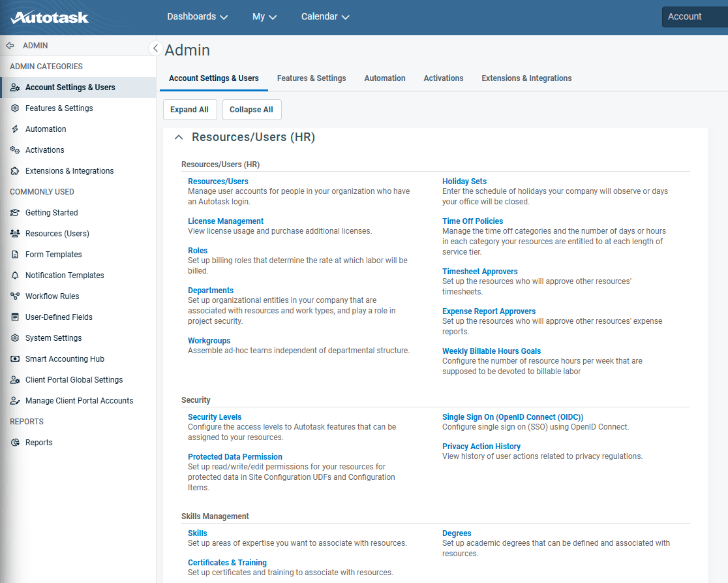Open the Protected Data Permission link
The height and width of the screenshot is (583, 728).
235,458
